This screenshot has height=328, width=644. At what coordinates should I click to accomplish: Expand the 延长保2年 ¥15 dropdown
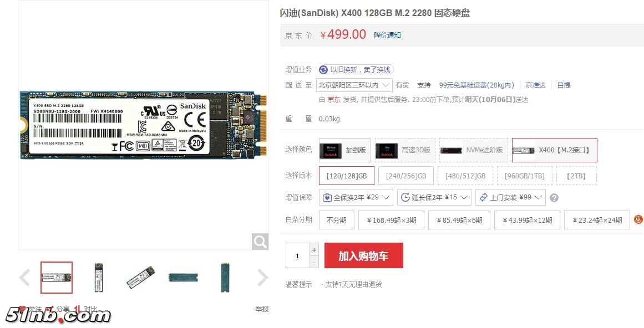434,198
